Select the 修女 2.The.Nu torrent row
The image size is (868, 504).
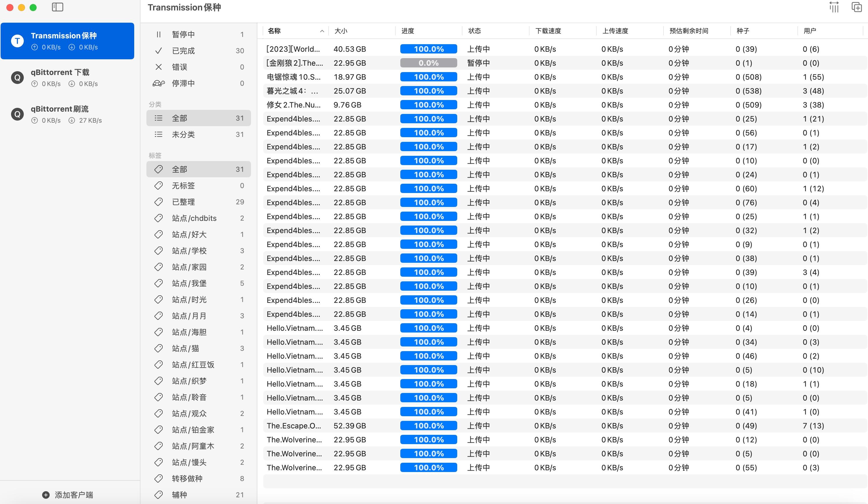coord(565,105)
